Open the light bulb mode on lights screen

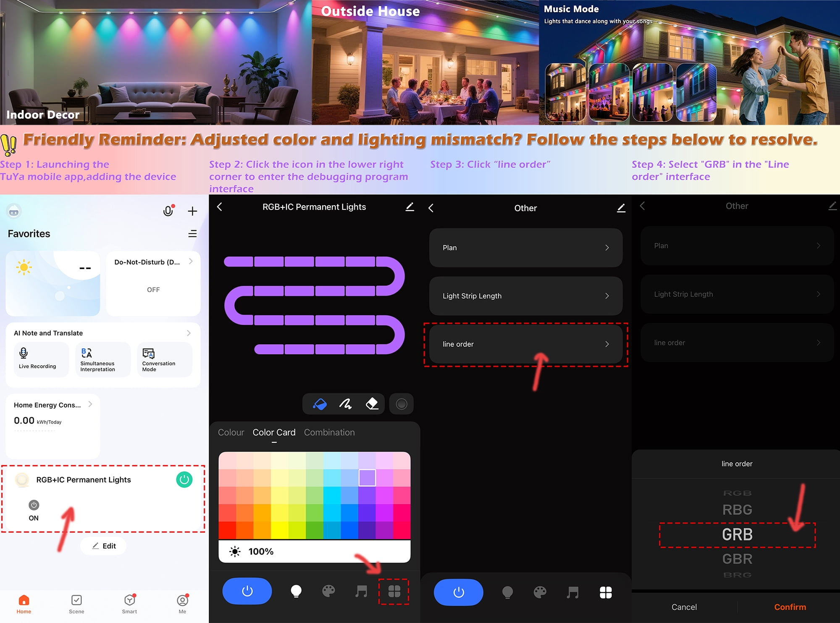pos(296,591)
